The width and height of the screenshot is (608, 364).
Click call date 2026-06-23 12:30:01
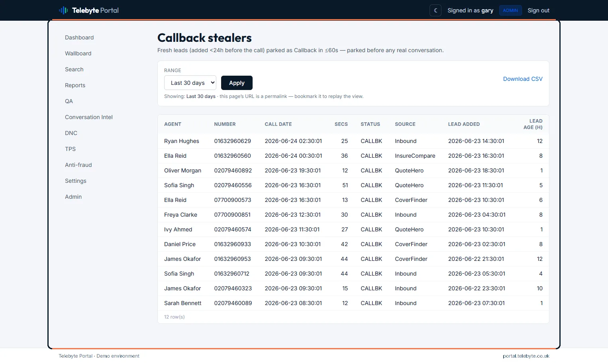293,215
